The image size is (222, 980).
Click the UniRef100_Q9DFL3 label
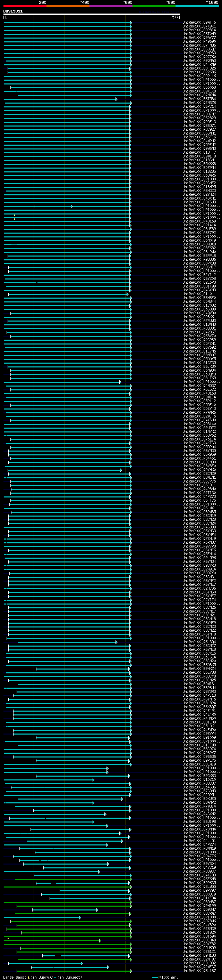click(x=199, y=122)
